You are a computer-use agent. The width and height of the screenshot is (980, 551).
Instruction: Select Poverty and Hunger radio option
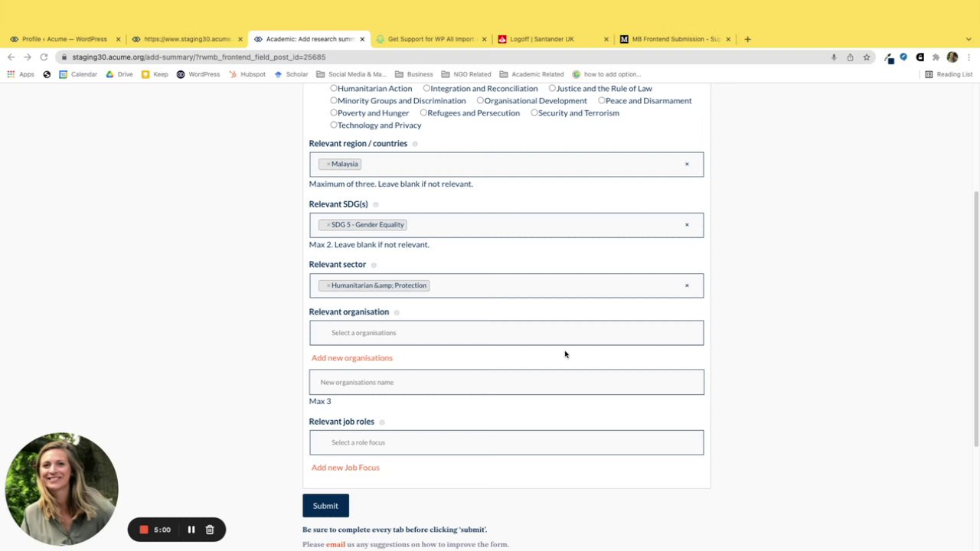coord(334,113)
